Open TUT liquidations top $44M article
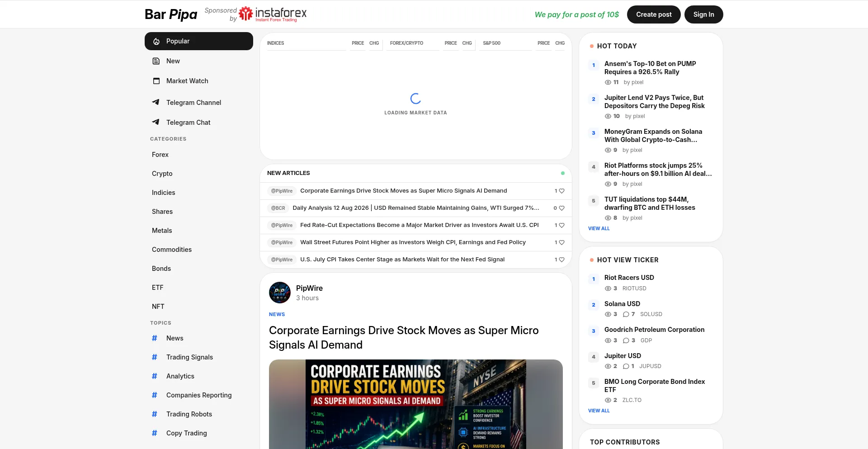The image size is (868, 449). click(x=650, y=203)
